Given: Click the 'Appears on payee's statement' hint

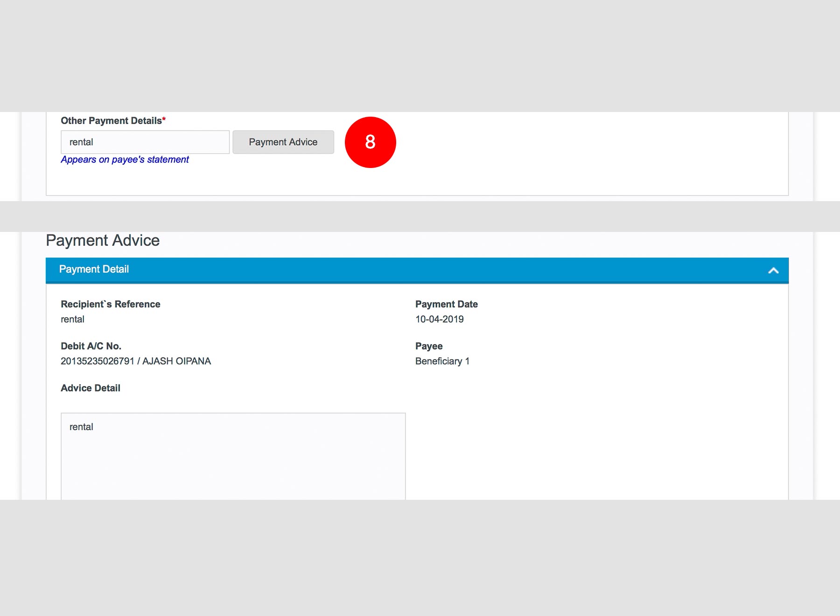Looking at the screenshot, I should (125, 160).
